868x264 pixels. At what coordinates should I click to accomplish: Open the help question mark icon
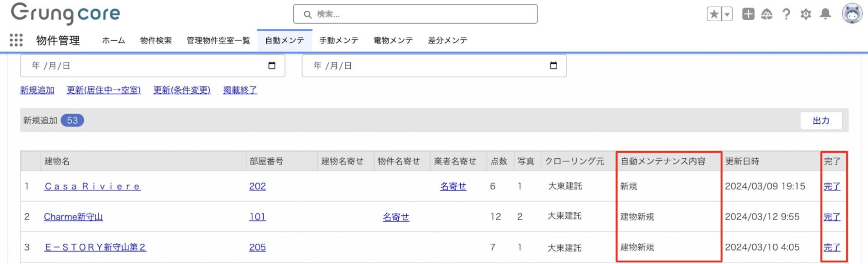pos(786,14)
